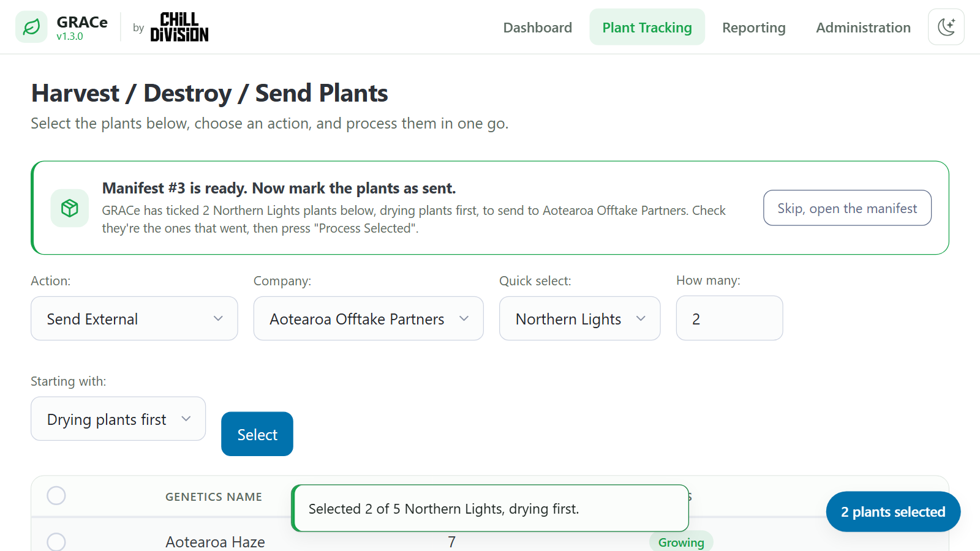Open the Dashboard page
The height and width of the screenshot is (551, 980).
click(x=538, y=28)
